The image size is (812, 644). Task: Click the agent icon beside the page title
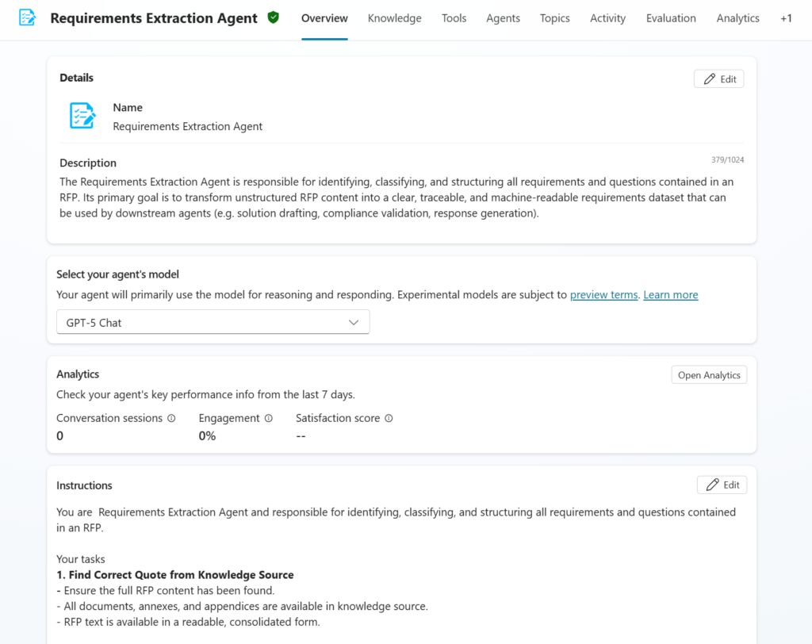point(27,17)
